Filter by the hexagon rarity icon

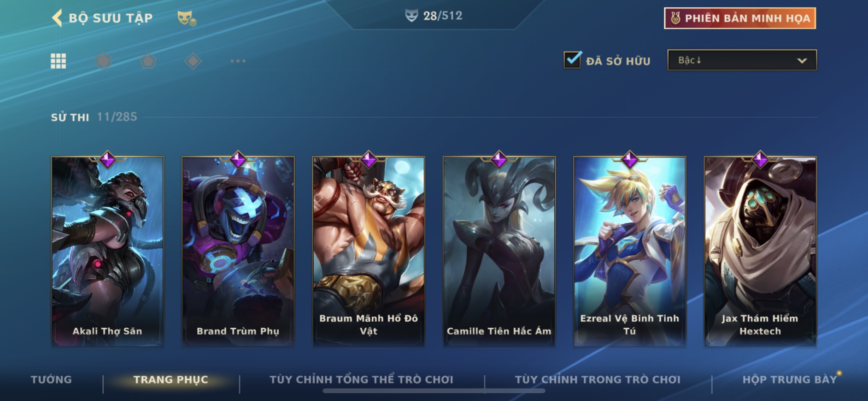tap(103, 61)
